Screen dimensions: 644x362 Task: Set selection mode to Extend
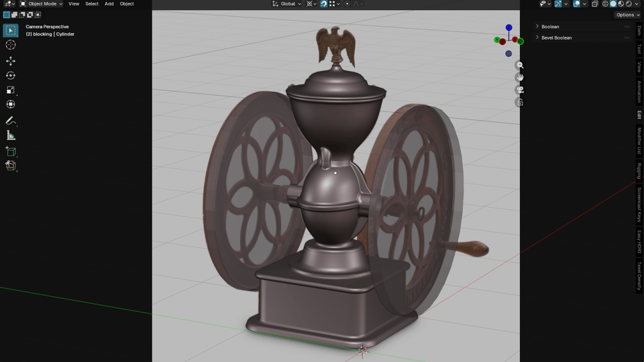coord(14,15)
